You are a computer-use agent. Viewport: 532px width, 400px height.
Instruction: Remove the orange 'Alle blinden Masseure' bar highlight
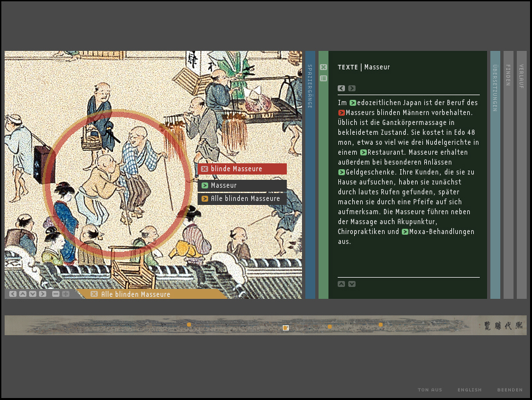point(94,294)
